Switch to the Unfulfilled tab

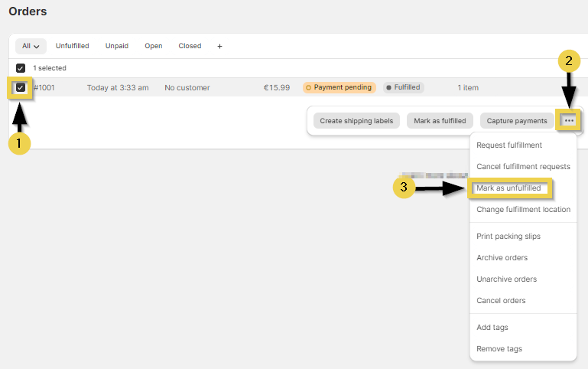pyautogui.click(x=72, y=46)
